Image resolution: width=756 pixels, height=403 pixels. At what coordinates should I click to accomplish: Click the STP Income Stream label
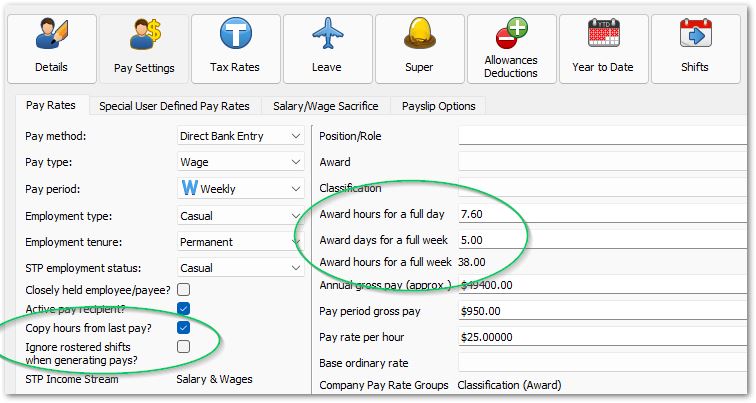[72, 379]
